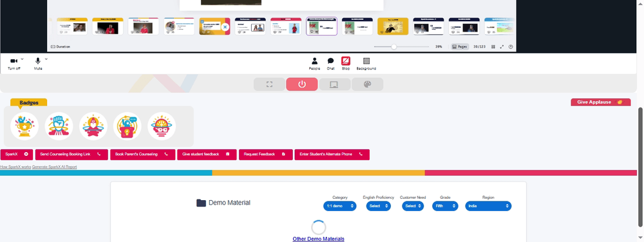Viewport: 644px width, 242px height.
Task: Turn off the camera
Action: click(14, 63)
